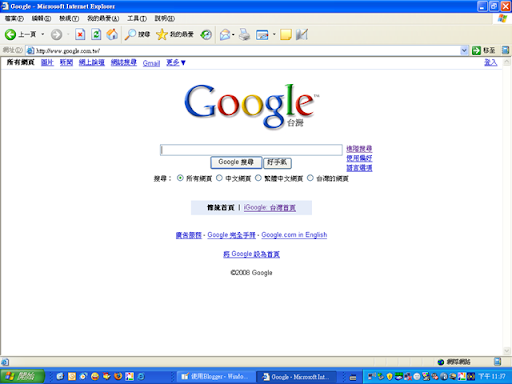Click the Stop loading icon in toolbar

click(80, 34)
